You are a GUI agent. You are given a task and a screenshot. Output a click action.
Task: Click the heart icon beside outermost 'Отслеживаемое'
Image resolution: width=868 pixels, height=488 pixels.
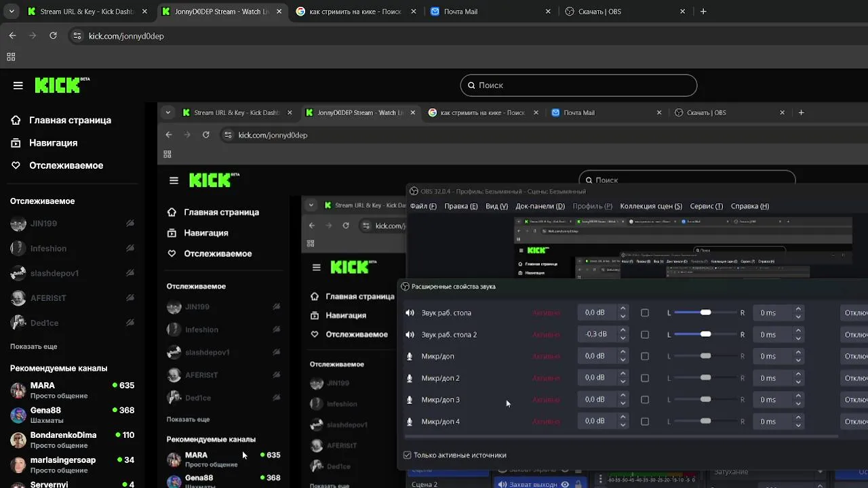16,165
